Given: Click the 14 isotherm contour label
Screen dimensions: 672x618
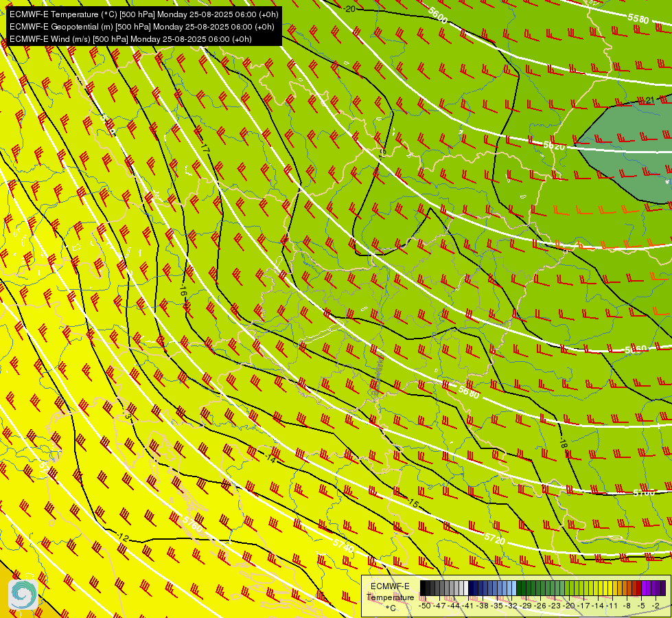Looking at the screenshot, I should (270, 458).
